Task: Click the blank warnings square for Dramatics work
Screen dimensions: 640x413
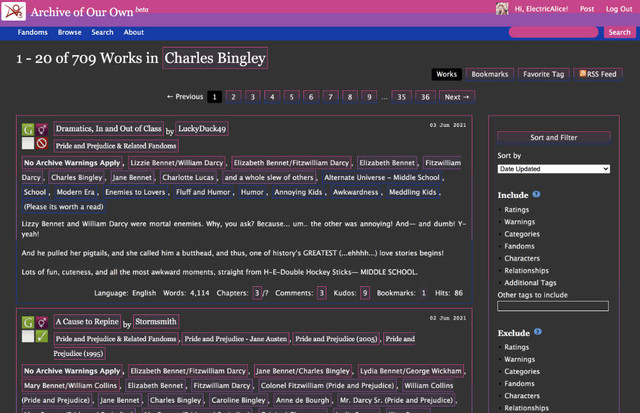Action: point(28,143)
